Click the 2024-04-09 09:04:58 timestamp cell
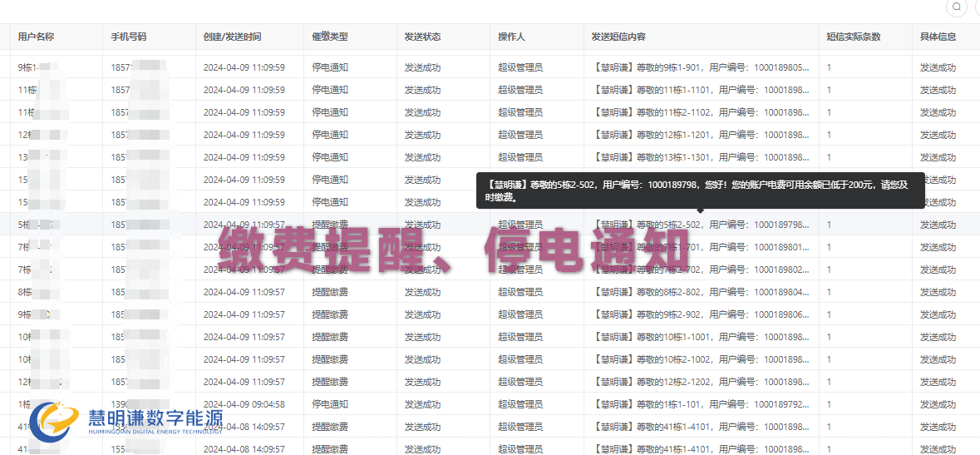 [x=244, y=404]
